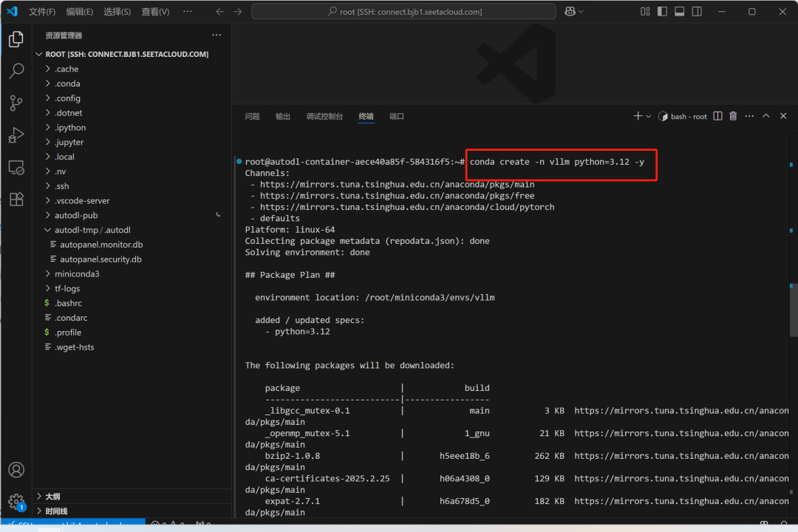Go forward with navigation arrow
Screen dimensions: 798x532
pos(238,11)
